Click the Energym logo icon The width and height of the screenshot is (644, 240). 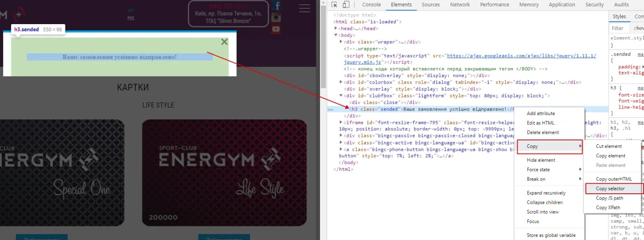(19, 14)
